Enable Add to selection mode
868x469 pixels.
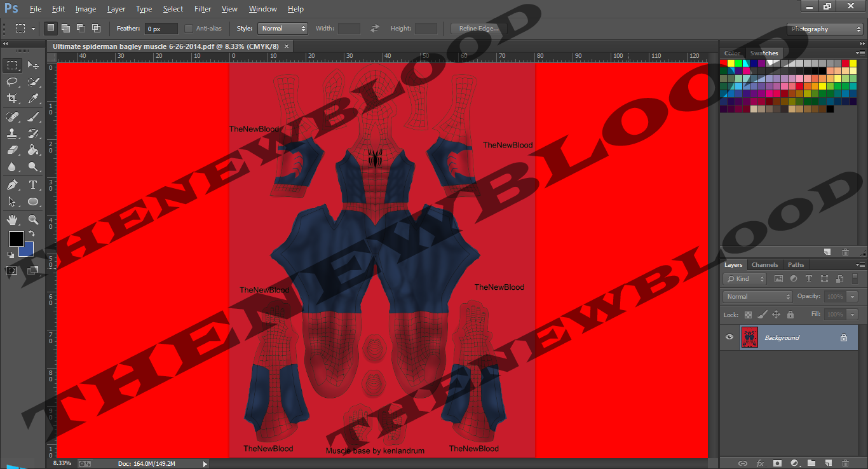tap(65, 29)
